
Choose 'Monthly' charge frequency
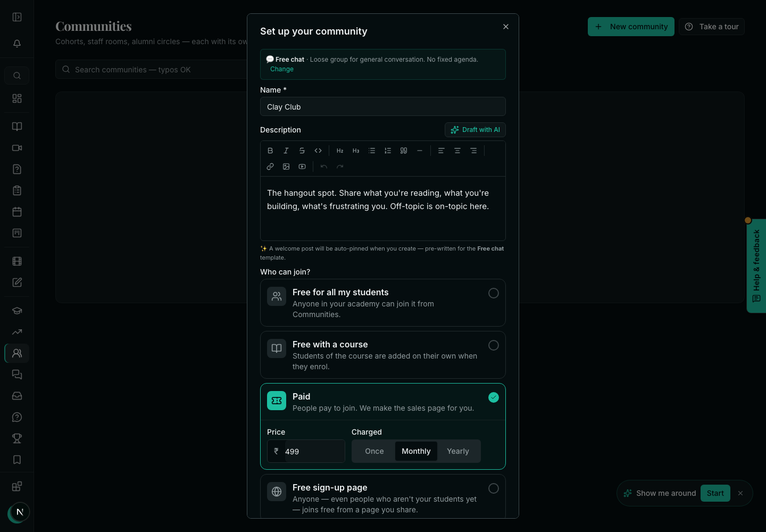coord(416,451)
